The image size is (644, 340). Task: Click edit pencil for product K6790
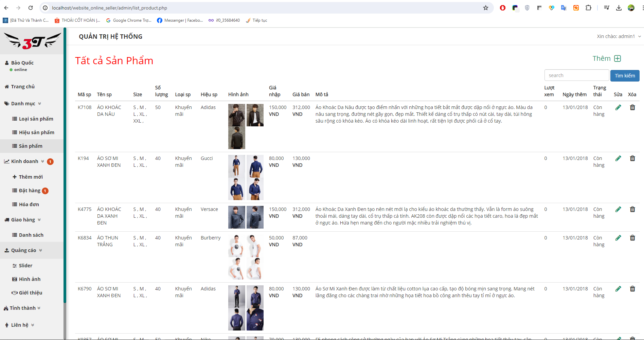tap(618, 289)
